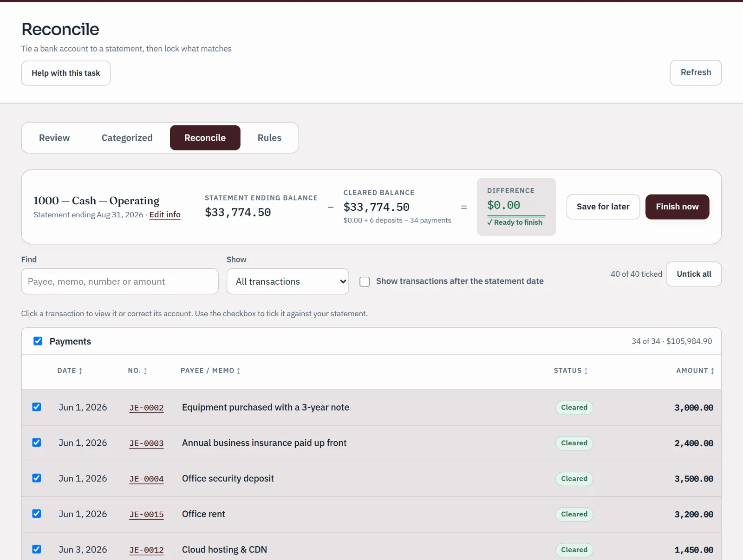The height and width of the screenshot is (560, 743).
Task: Click the Annual business insurance paid up front memo
Action: [264, 443]
